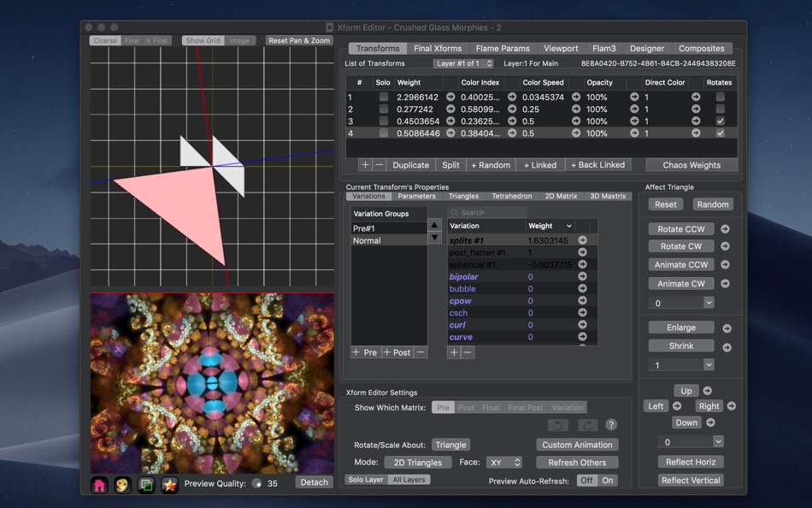The image size is (812, 508).
Task: Open the Layer #1 of 1 dropdown
Action: click(463, 63)
